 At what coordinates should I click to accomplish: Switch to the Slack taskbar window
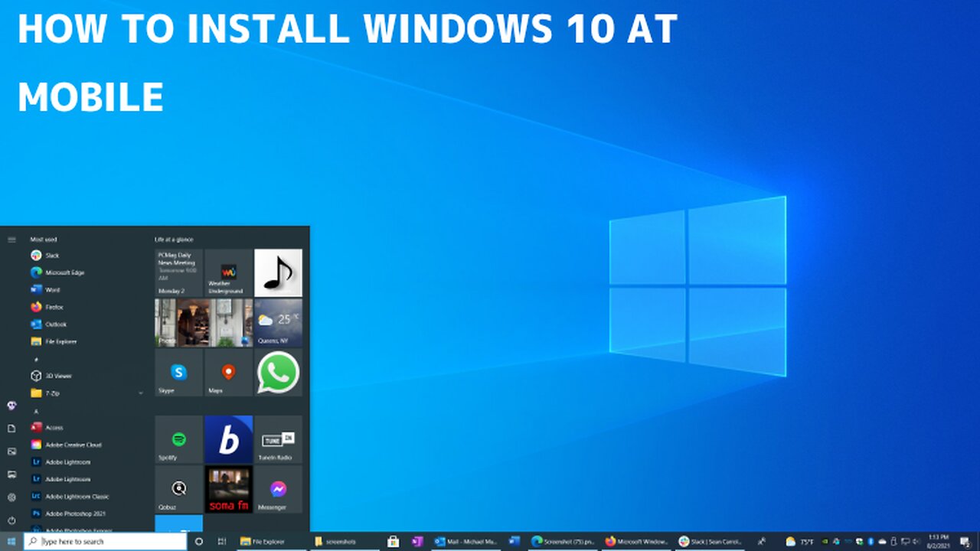[710, 541]
